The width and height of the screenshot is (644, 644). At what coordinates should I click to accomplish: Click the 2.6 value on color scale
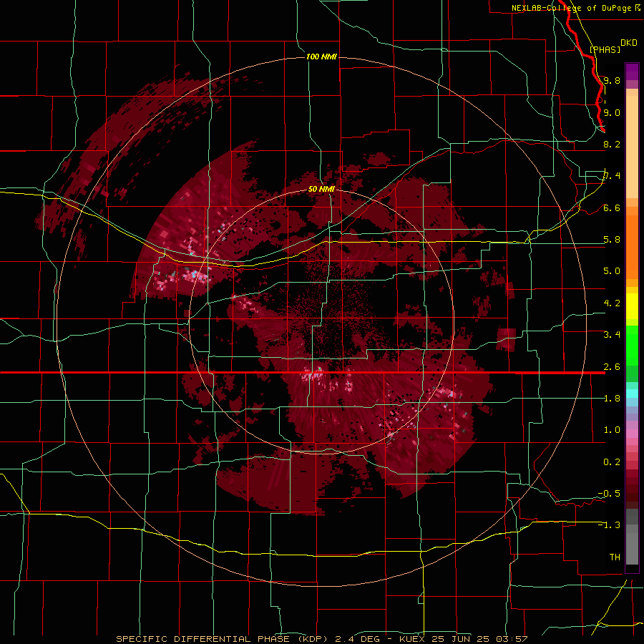(x=612, y=367)
